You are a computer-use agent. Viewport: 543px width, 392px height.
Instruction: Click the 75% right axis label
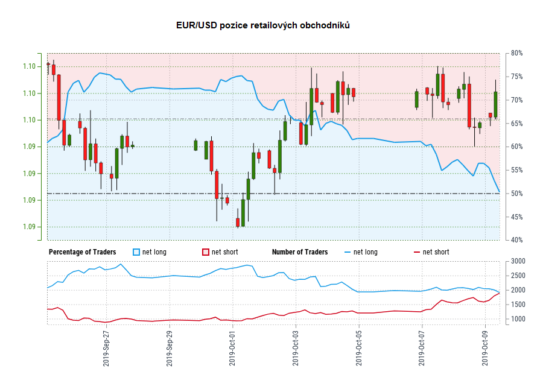[x=516, y=77]
